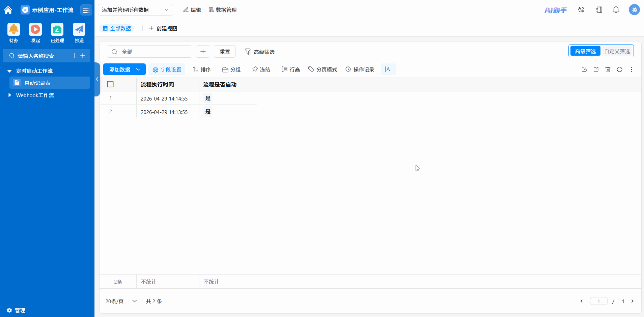This screenshot has width=644, height=317.
Task: Click 创建视图 to create a view
Action: pos(163,28)
